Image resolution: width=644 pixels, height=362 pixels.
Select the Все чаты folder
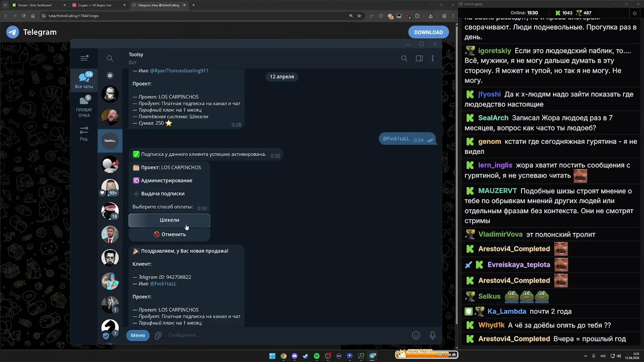(x=84, y=80)
